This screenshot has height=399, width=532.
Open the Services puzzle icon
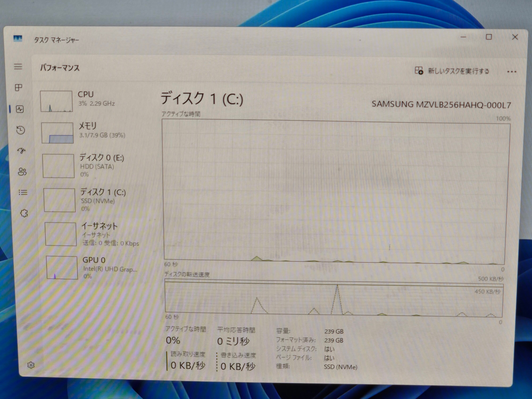[x=24, y=213]
